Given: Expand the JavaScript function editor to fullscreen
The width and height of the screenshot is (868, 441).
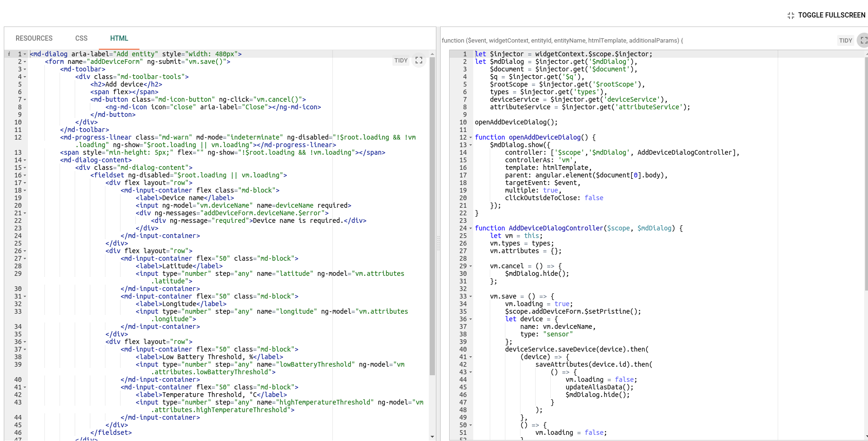Looking at the screenshot, I should 863,41.
